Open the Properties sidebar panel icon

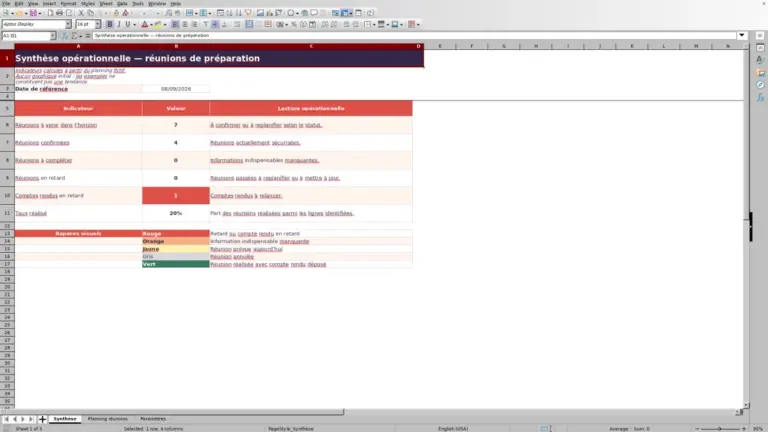[760, 48]
